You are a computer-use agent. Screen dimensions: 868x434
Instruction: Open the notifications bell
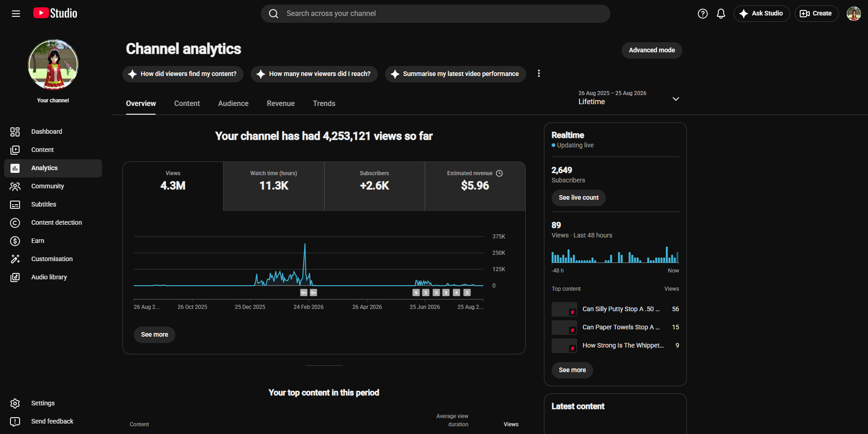coord(721,14)
